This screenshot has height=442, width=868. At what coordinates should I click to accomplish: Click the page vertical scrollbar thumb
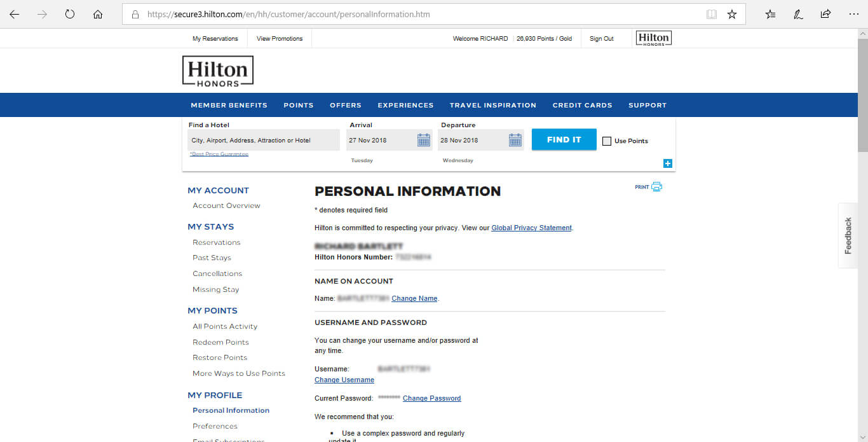point(862,95)
